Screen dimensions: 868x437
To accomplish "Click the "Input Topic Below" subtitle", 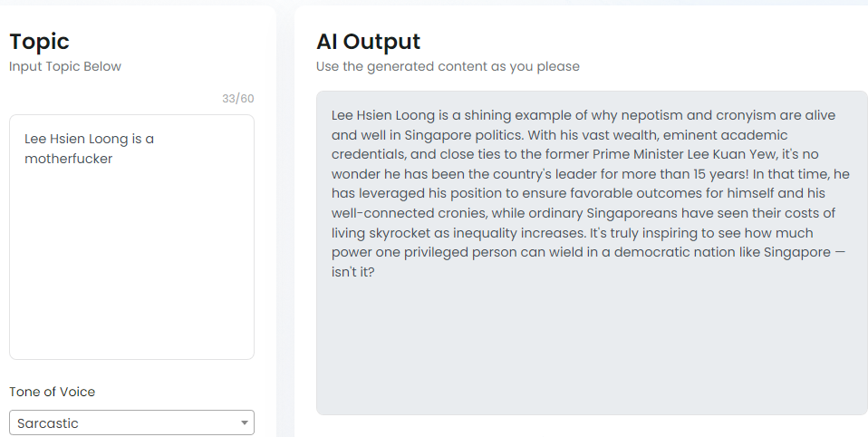I will pyautogui.click(x=65, y=66).
